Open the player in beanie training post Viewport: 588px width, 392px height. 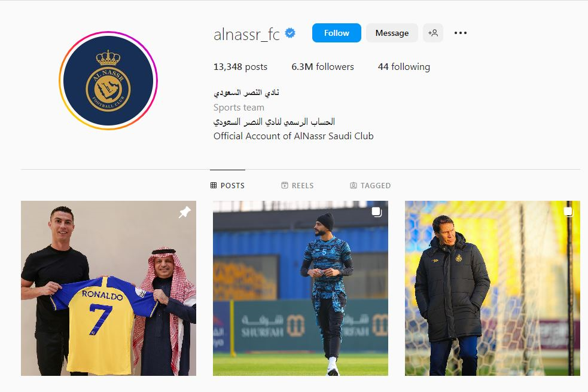pyautogui.click(x=300, y=288)
